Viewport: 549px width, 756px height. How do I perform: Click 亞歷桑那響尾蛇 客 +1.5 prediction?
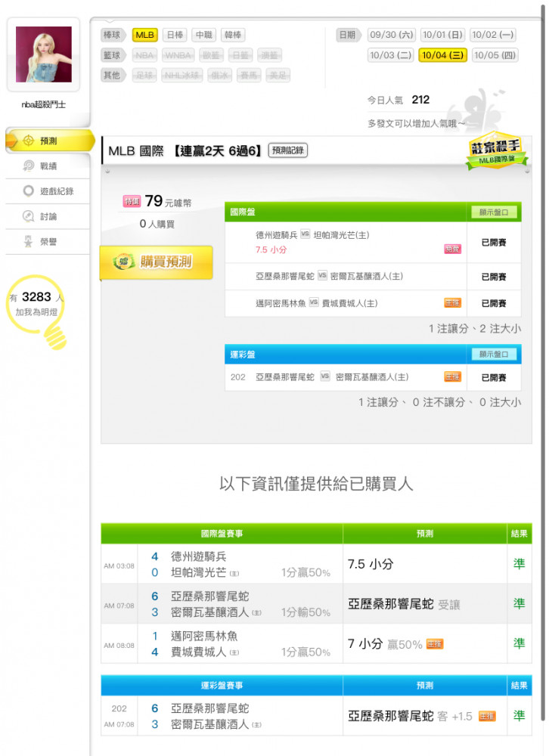(410, 716)
